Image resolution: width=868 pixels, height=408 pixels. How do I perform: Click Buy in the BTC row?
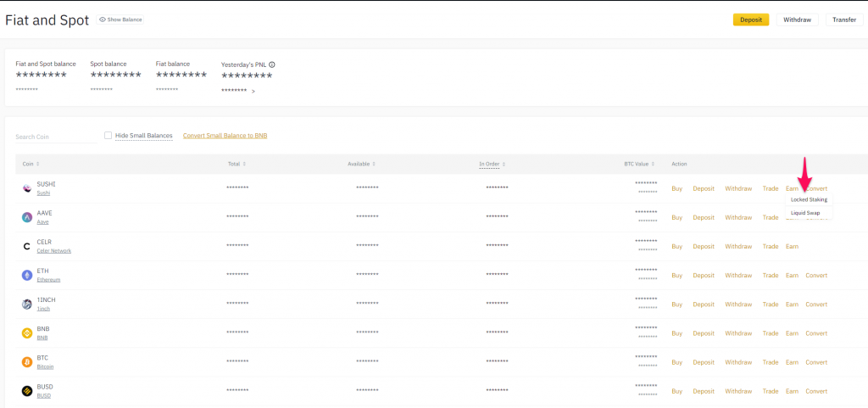677,362
